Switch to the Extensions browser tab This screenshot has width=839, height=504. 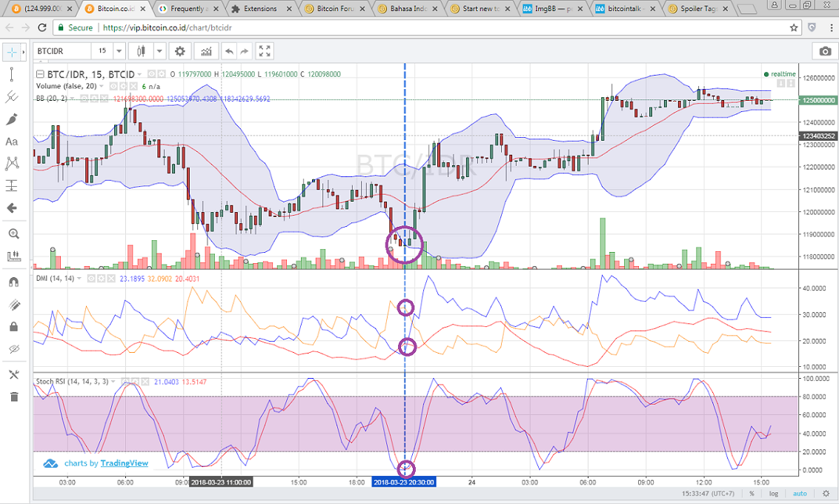pyautogui.click(x=261, y=9)
